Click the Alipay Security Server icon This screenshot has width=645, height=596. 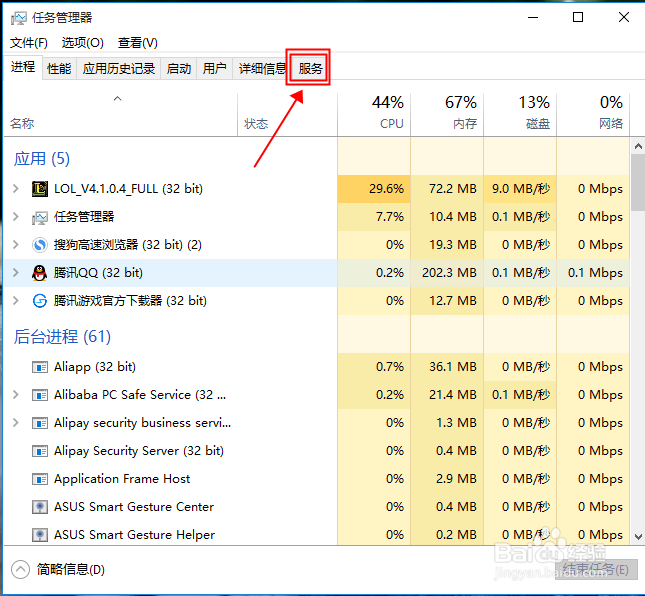pos(39,451)
